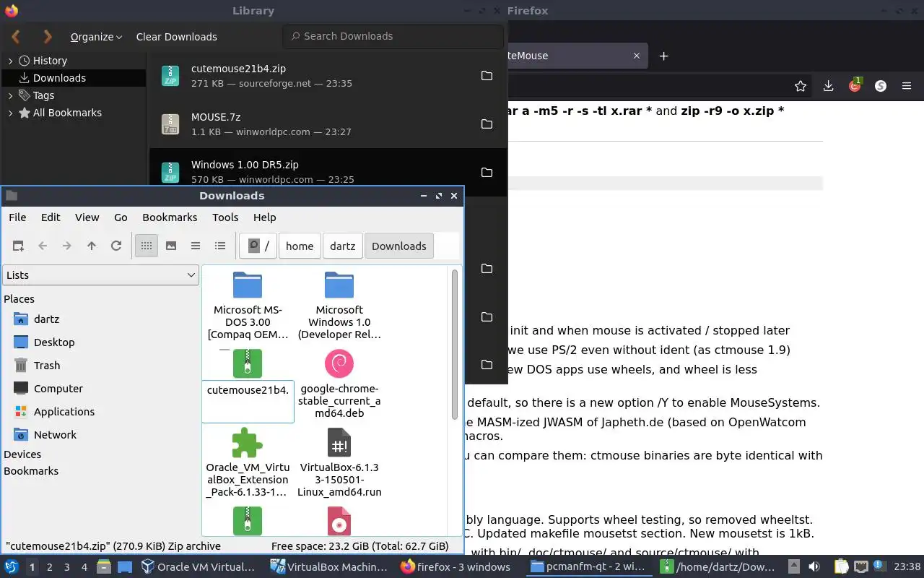This screenshot has width=924, height=578.
Task: Click the red extension icon in the Firefox toolbar
Action: (855, 85)
